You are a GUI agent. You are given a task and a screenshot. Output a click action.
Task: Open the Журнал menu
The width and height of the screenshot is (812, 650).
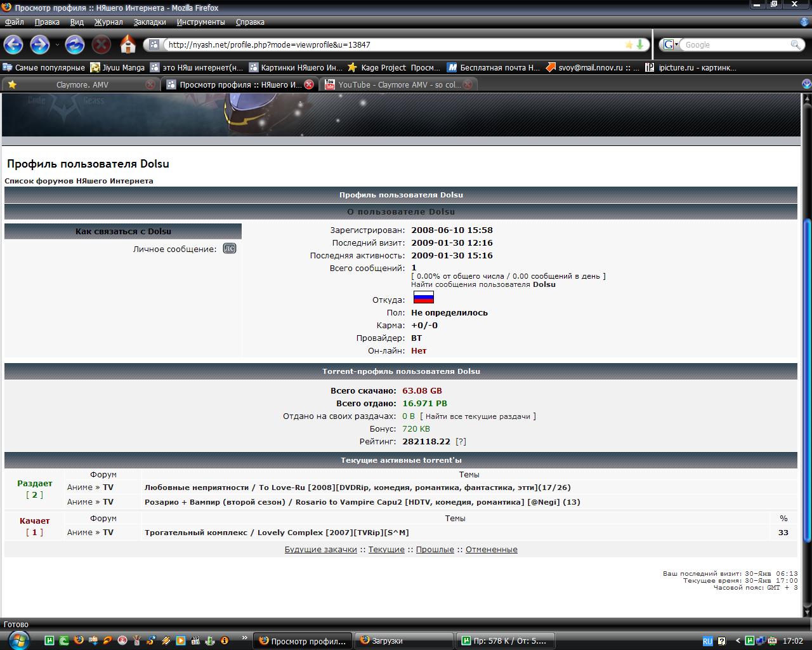pos(108,22)
